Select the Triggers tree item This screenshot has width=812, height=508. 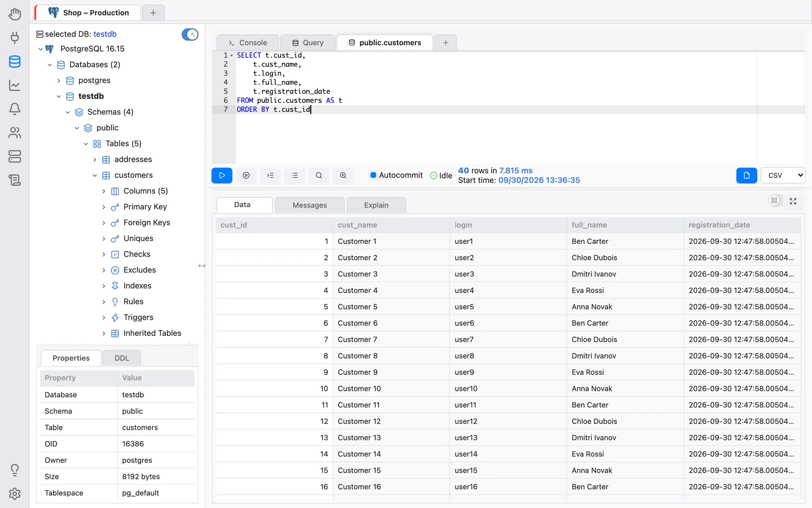(138, 317)
